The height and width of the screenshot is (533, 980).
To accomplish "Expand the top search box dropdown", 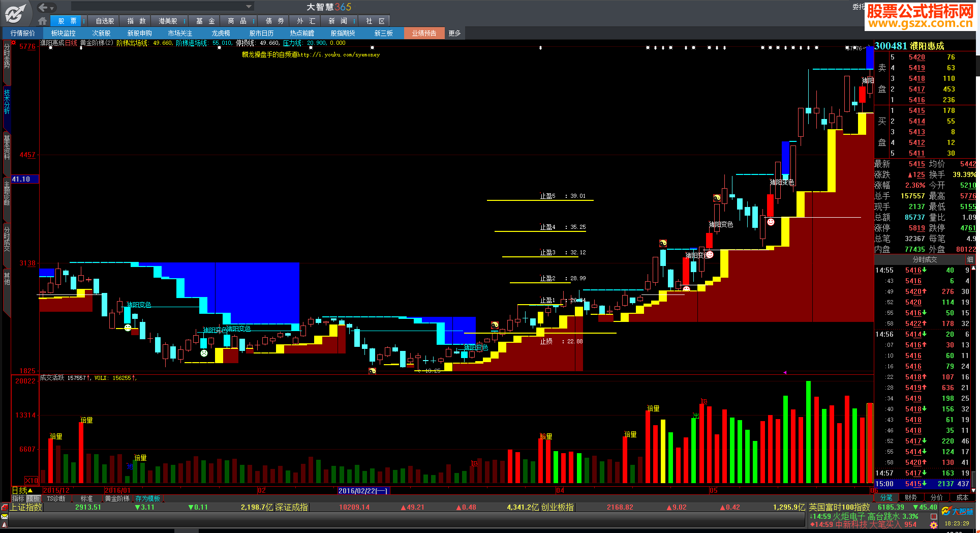I will 249,7.
